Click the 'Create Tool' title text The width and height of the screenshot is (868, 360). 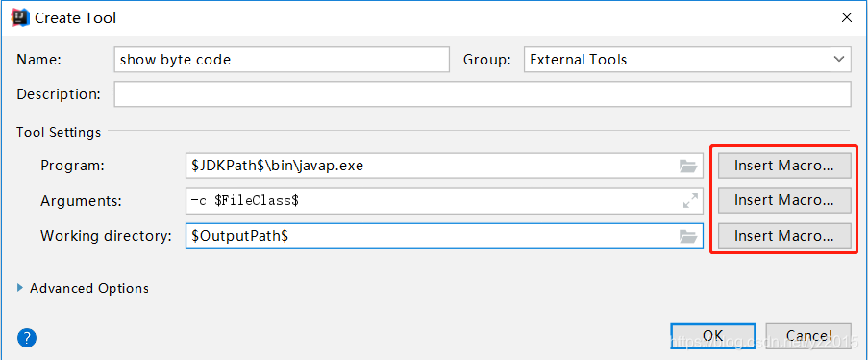point(76,17)
